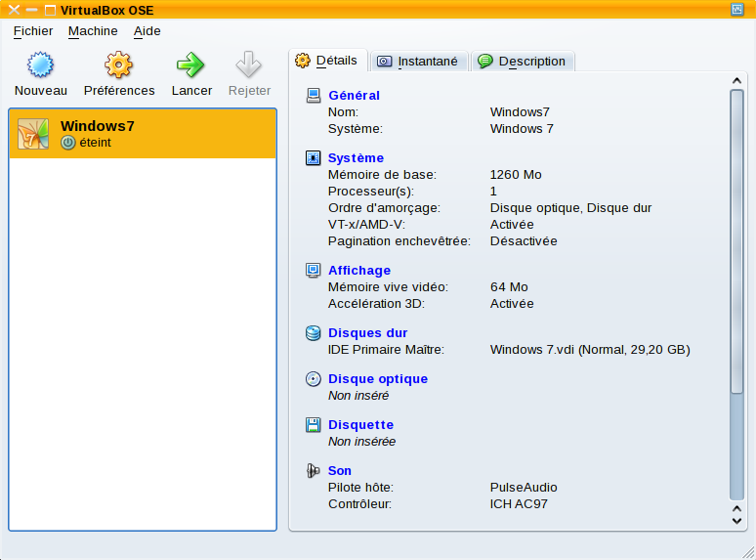Viewport: 756px width, 560px height.
Task: Click the 'IDE Primaire Maître:' label
Action: coord(386,349)
